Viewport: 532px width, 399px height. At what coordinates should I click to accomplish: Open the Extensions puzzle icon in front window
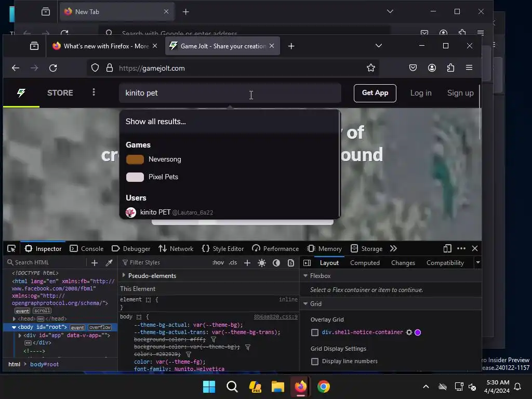[x=450, y=68]
